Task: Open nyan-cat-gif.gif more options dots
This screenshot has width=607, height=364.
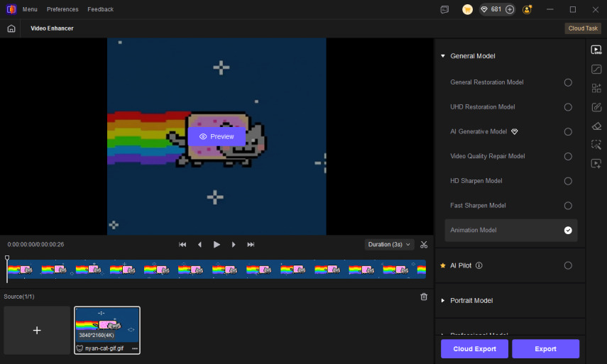Action: click(135, 348)
